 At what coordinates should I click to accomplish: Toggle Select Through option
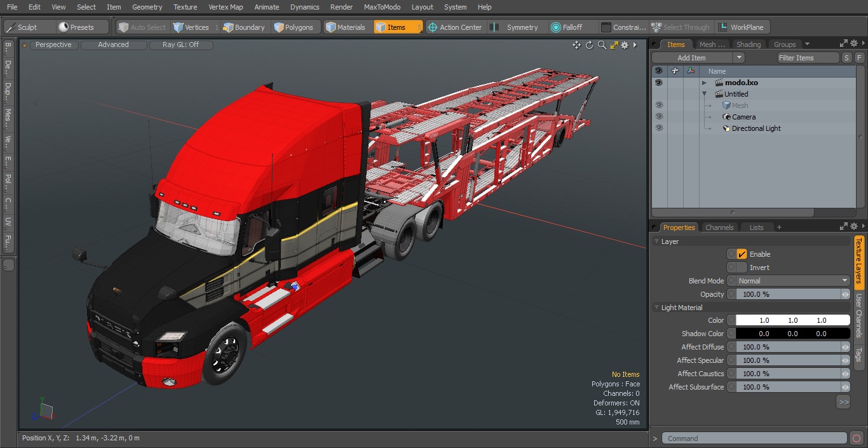681,27
